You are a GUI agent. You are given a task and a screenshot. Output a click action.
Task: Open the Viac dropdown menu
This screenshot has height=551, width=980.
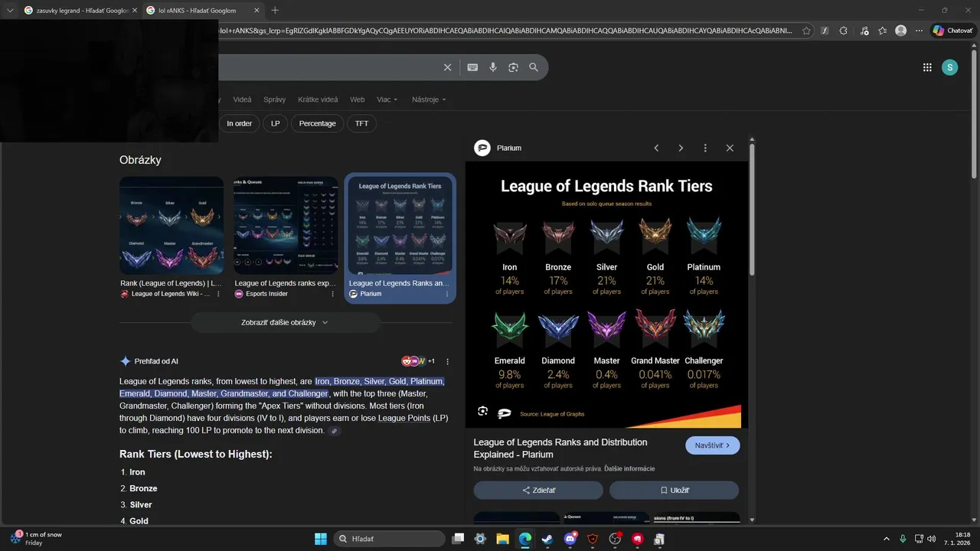coord(389,99)
